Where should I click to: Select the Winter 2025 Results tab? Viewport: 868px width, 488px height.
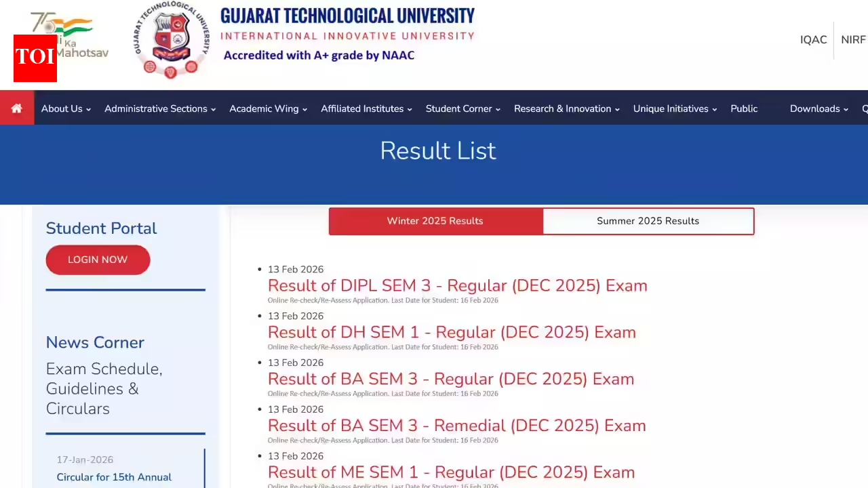[x=435, y=220]
